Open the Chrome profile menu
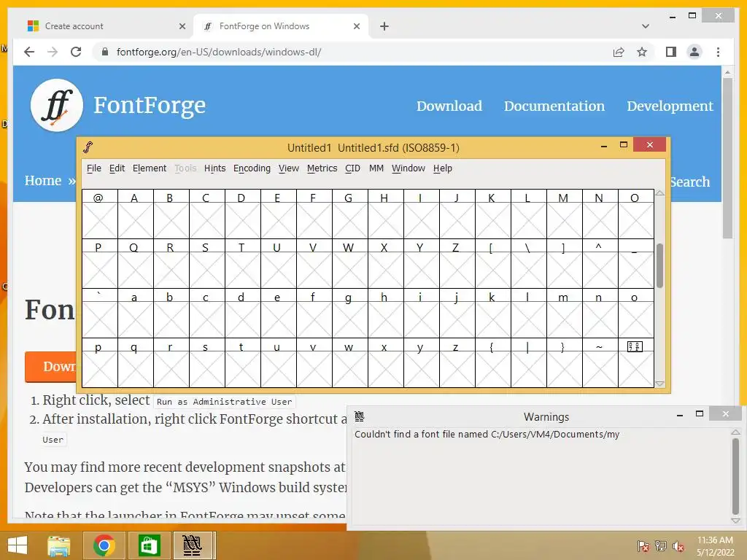Screen dimensions: 747x560 click(694, 52)
